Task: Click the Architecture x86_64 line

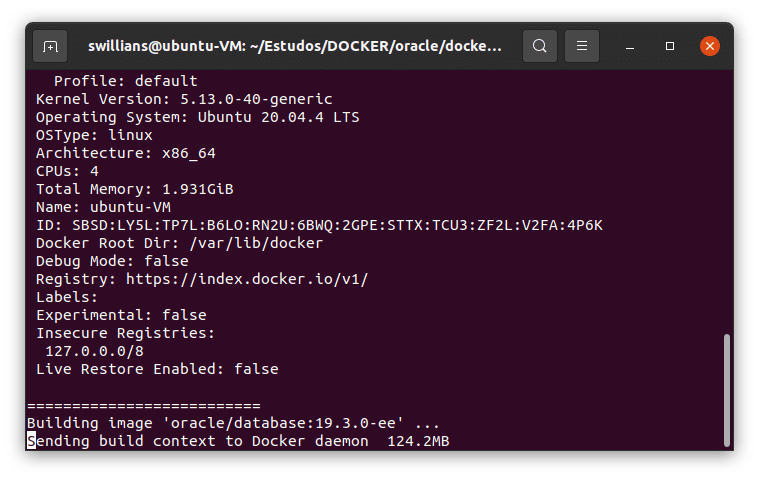Action: [125, 153]
